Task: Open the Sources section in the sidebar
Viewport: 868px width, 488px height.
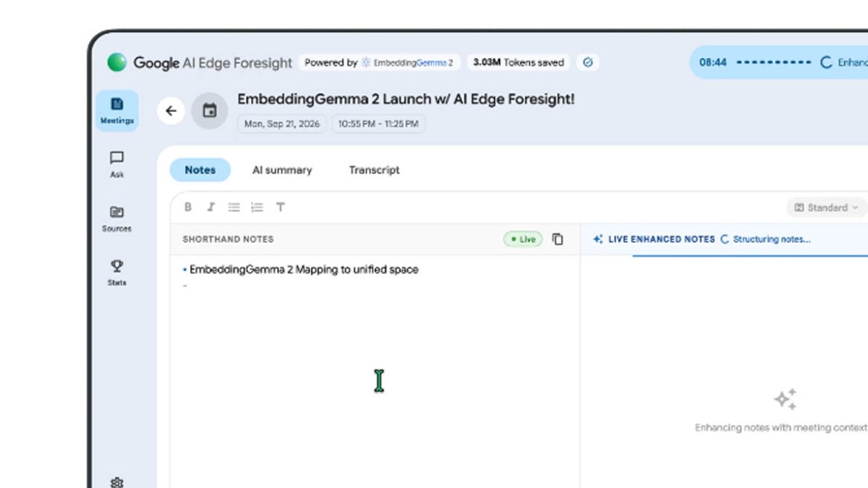Action: pyautogui.click(x=116, y=218)
